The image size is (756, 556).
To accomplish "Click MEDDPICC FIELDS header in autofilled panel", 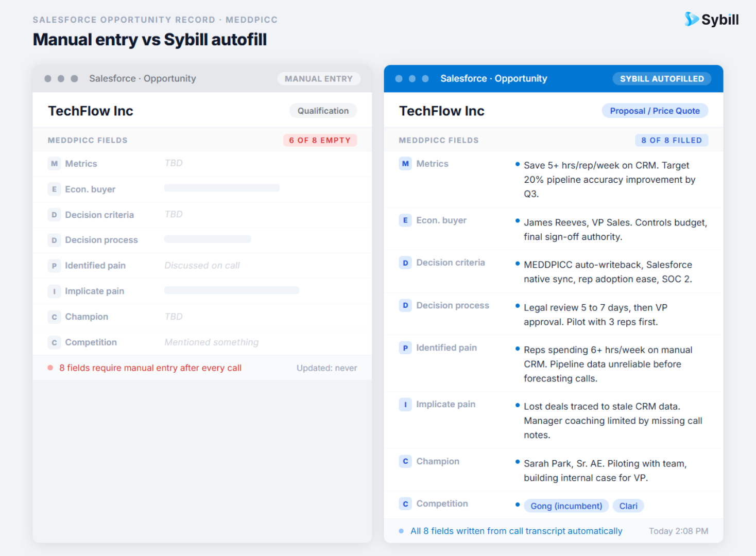I will coord(439,140).
